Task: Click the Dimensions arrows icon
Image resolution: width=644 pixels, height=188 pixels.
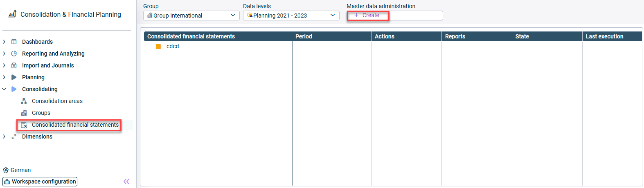Action: click(x=14, y=137)
